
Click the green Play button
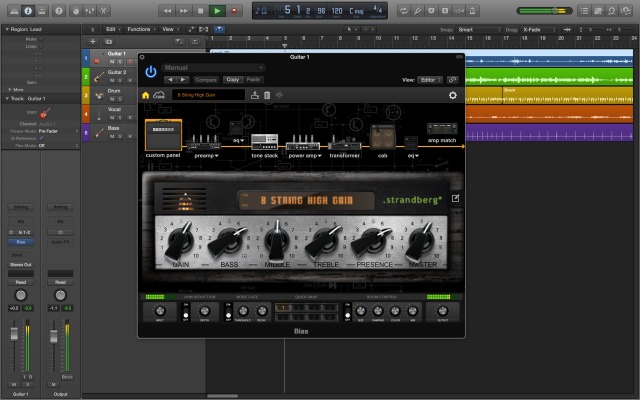click(217, 11)
